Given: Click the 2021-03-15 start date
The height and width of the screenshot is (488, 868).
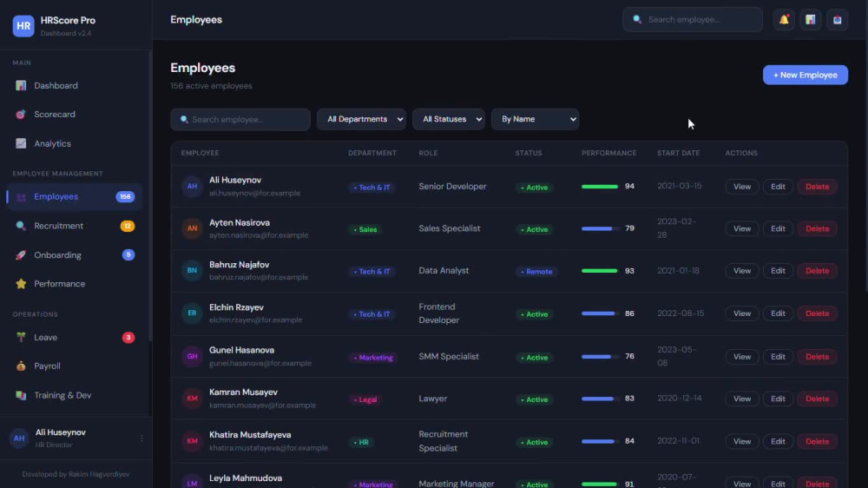Looking at the screenshot, I should click(680, 186).
